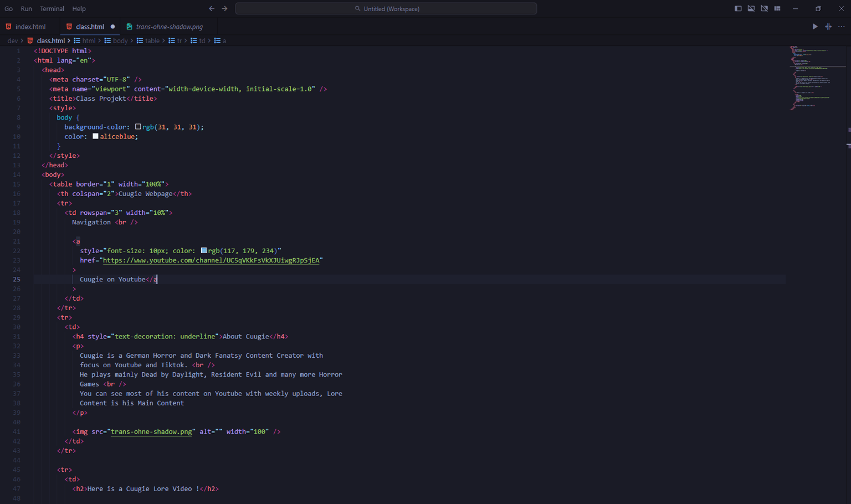Toggle the secondary side bar layout icon
Image resolution: width=851 pixels, height=504 pixels.
(764, 8)
